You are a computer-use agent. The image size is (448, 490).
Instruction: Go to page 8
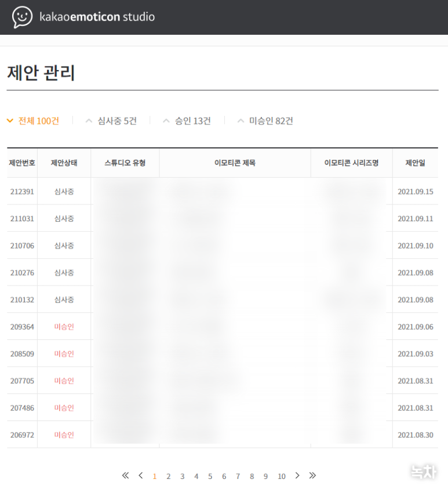pyautogui.click(x=252, y=476)
